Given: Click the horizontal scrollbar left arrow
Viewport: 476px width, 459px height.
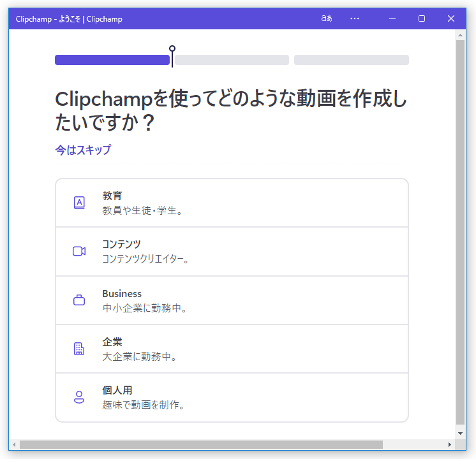Looking at the screenshot, I should click(x=14, y=445).
